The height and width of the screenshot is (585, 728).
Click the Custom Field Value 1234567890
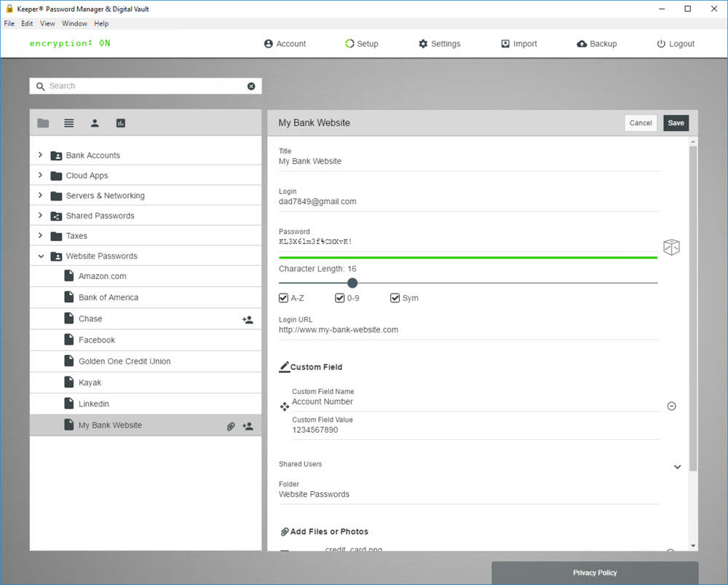point(476,430)
